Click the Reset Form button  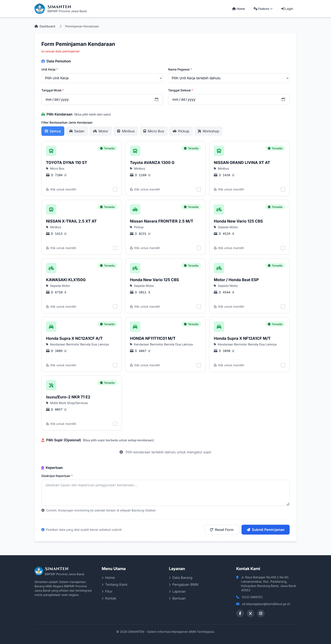[222, 530]
